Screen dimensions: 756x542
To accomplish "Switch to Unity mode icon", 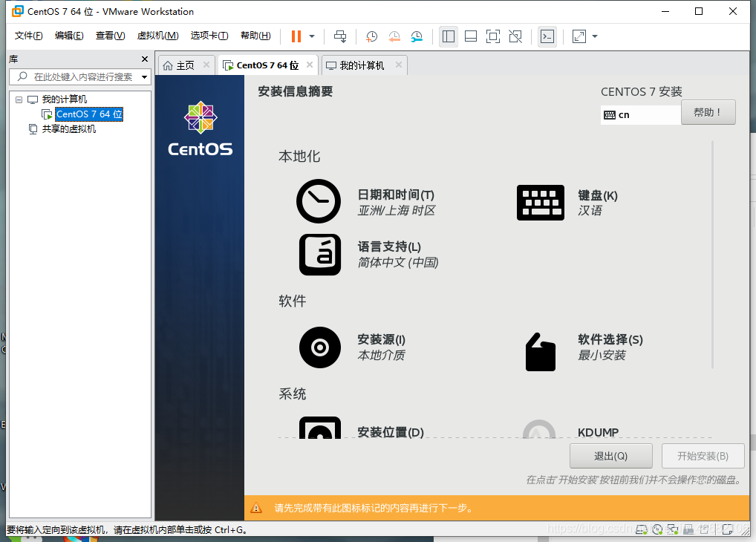I will click(515, 36).
